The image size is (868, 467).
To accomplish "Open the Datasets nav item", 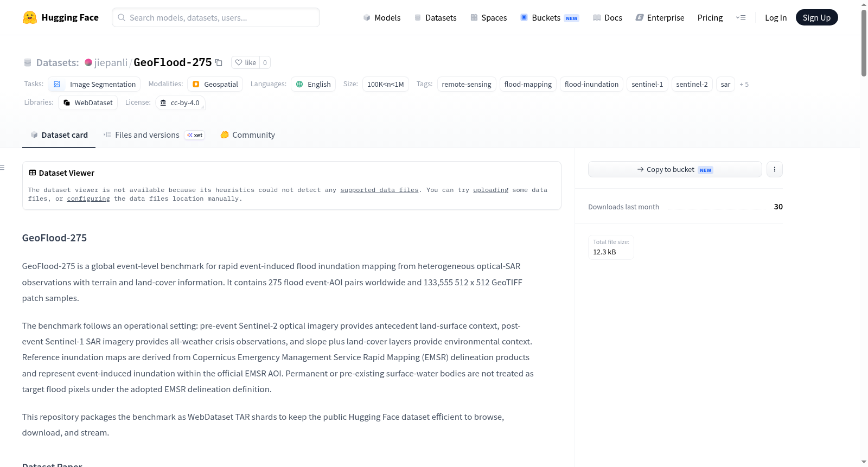I will coord(436,17).
